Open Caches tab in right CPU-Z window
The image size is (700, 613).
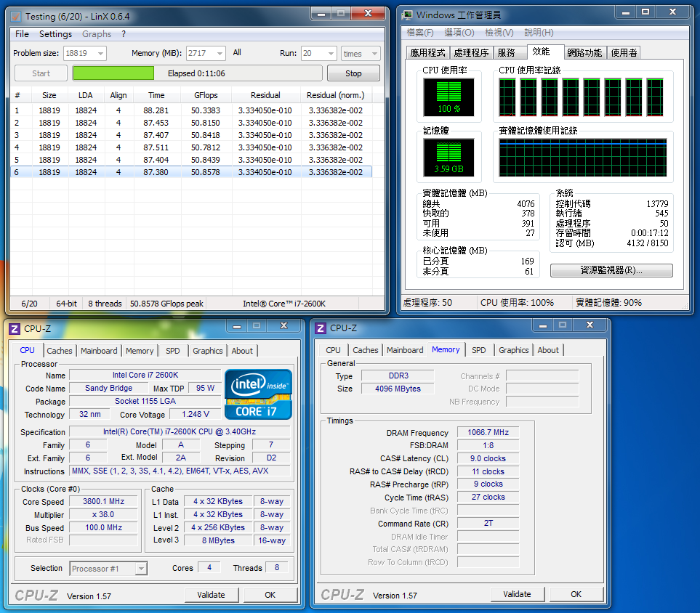366,350
